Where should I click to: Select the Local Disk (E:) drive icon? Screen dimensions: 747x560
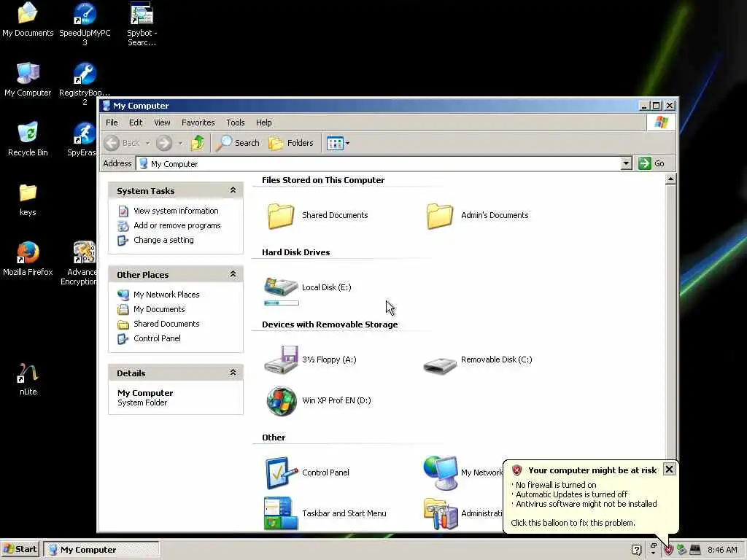pyautogui.click(x=281, y=287)
